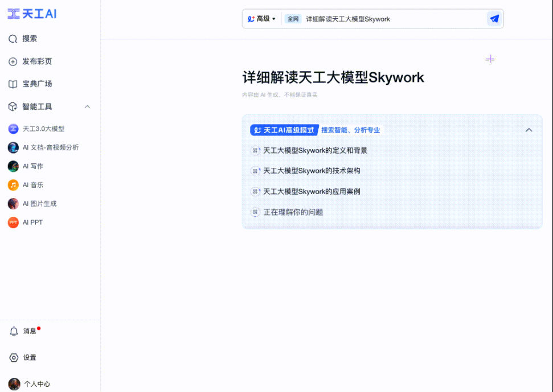Viewport: 553px width, 392px height.
Task: Open AI 图片生成 tool
Action: click(39, 204)
